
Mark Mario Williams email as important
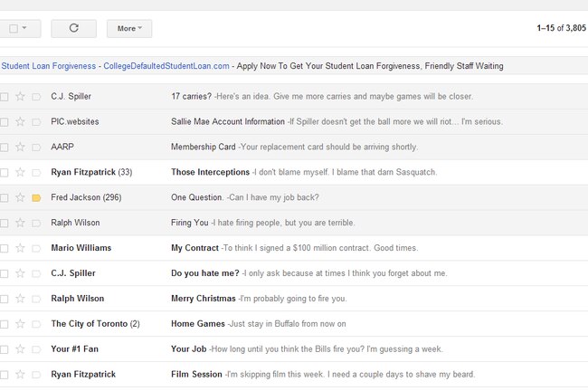[36, 249]
